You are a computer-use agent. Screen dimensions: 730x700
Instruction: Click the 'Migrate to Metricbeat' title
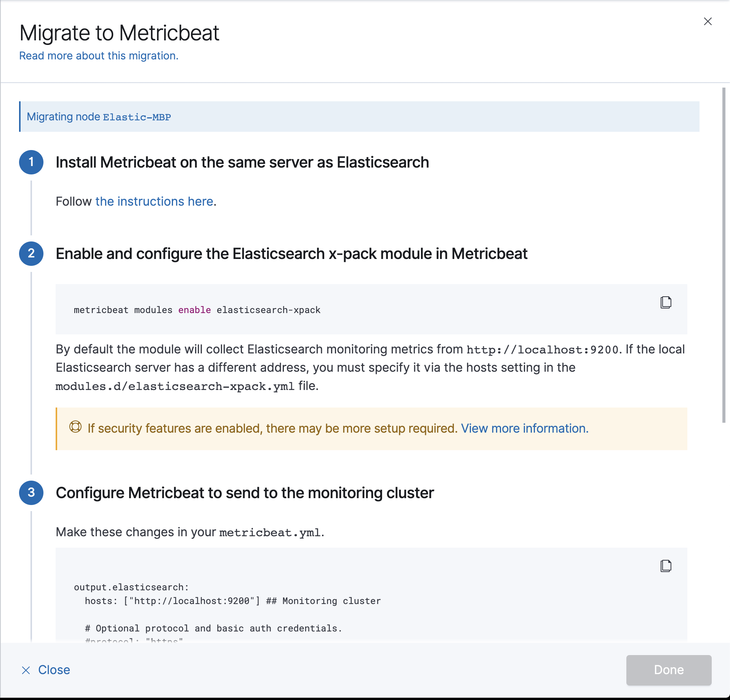[119, 33]
